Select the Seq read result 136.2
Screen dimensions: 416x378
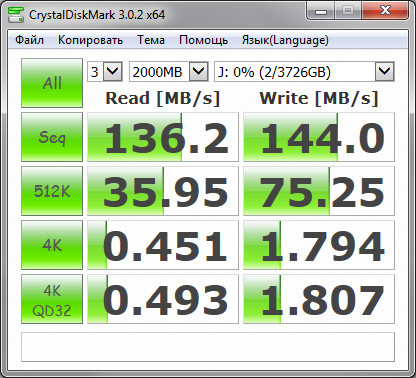click(x=163, y=137)
